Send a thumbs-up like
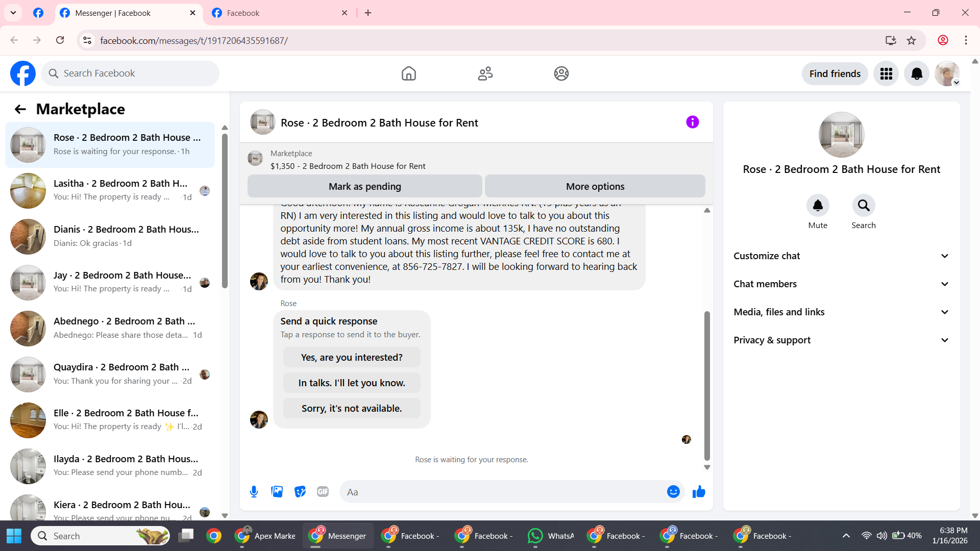 click(x=699, y=492)
